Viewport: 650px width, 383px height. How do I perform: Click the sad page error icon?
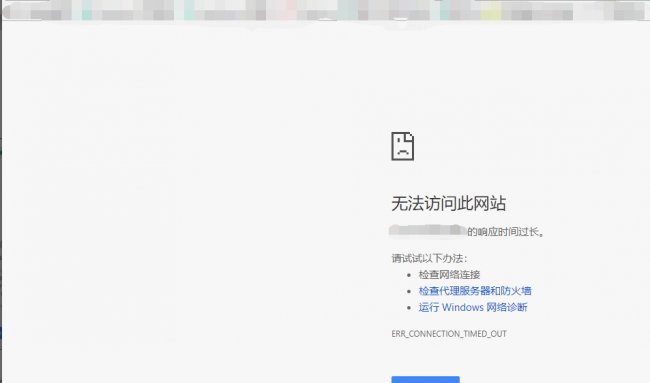pos(403,146)
